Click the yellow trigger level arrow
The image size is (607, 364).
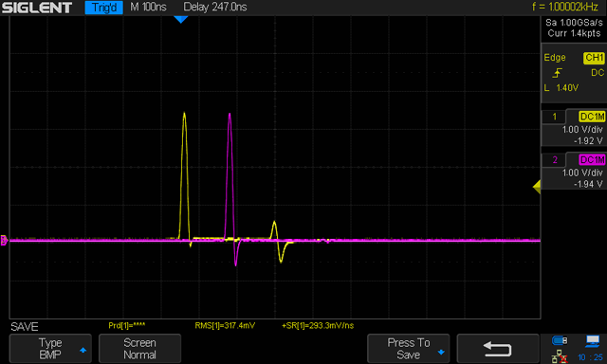point(537,188)
